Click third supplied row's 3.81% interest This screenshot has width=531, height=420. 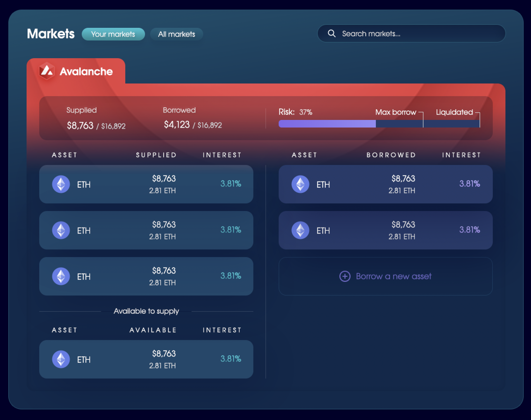[231, 276]
